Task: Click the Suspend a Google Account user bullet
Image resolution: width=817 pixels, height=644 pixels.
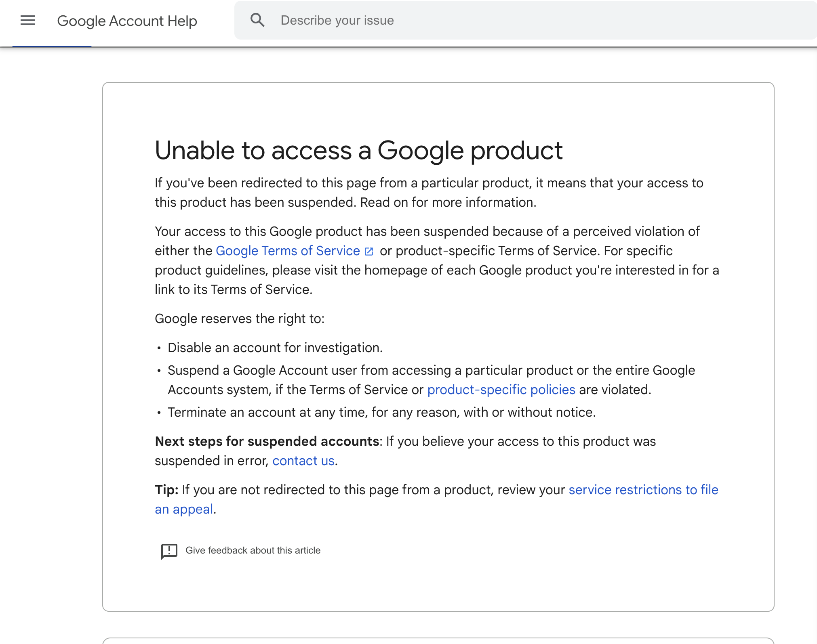Action: 431,370
